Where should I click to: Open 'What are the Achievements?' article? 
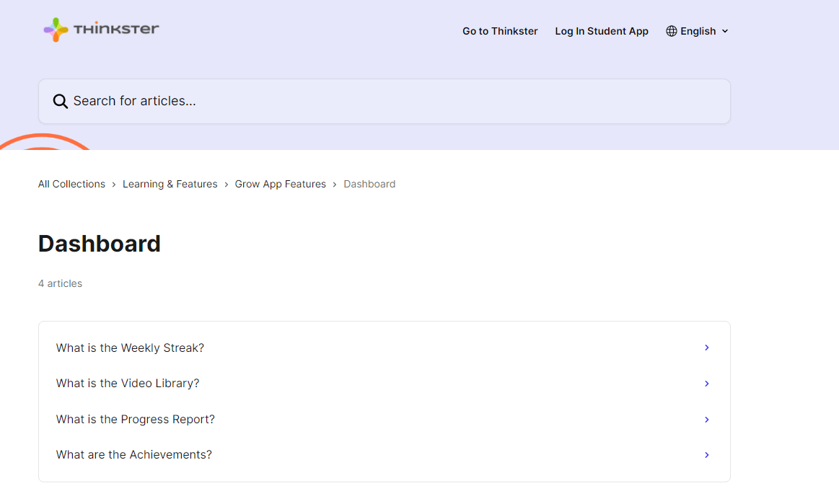tap(133, 455)
